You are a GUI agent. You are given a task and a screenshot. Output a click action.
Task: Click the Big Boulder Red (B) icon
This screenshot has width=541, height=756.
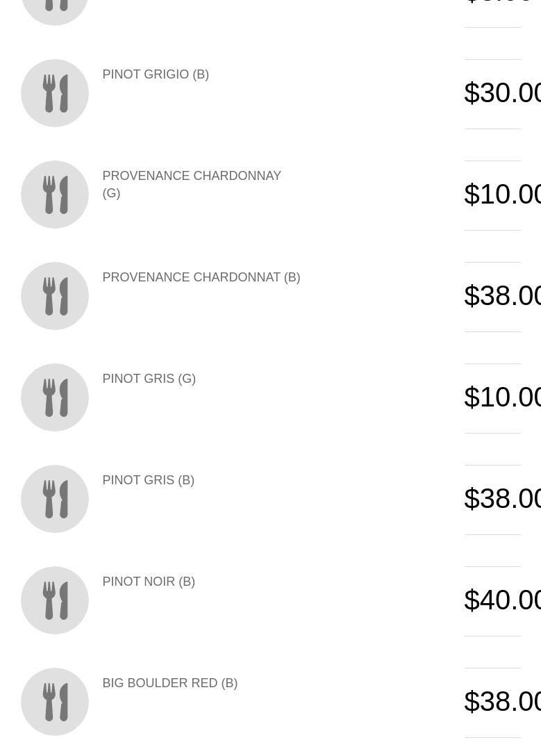(x=55, y=702)
